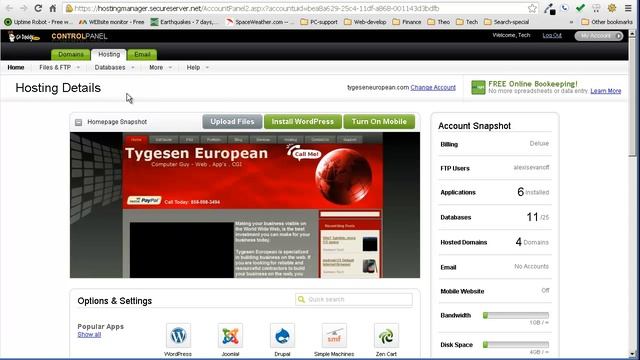Viewport: 640px width, 360px height.
Task: Click the Billing row in Account Snapshot
Action: coord(495,144)
